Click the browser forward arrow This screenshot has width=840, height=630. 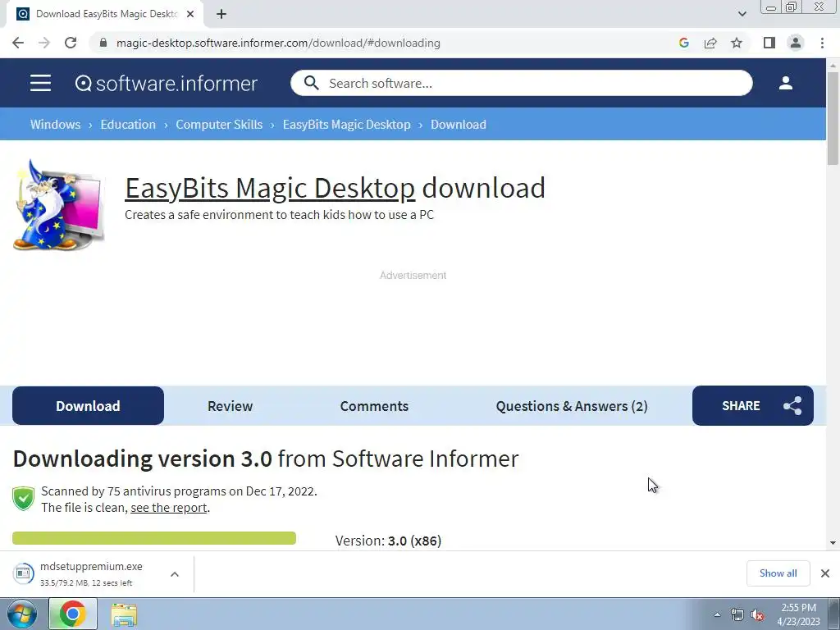click(44, 43)
